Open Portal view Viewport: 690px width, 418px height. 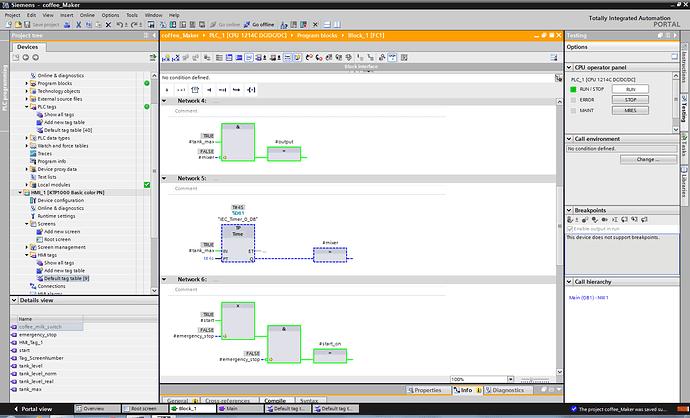click(33, 409)
